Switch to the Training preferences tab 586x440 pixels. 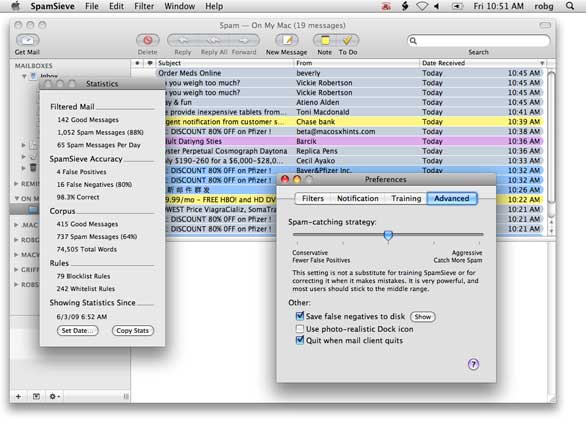(406, 199)
